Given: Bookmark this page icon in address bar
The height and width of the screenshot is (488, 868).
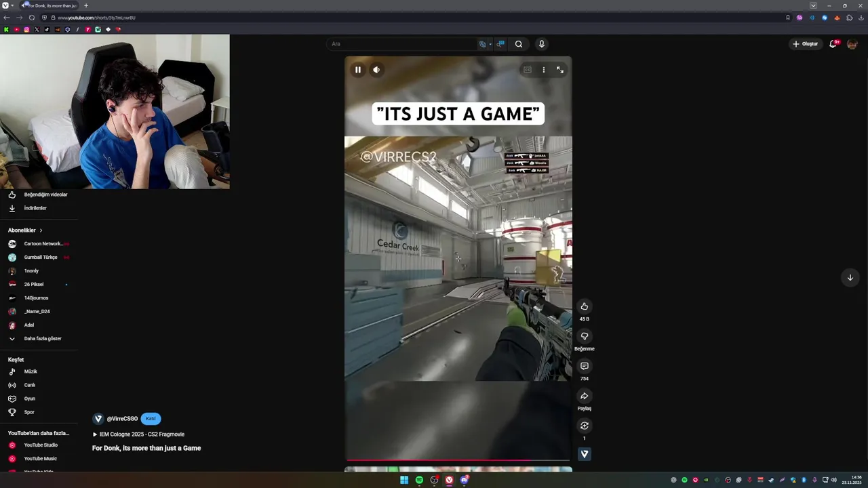Looking at the screenshot, I should (x=788, y=18).
